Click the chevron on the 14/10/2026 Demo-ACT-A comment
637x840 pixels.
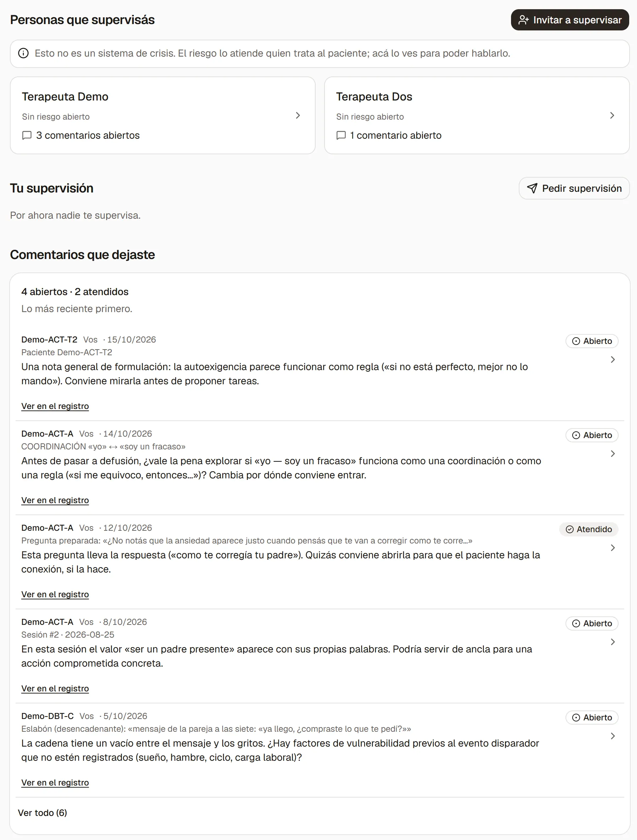[612, 454]
